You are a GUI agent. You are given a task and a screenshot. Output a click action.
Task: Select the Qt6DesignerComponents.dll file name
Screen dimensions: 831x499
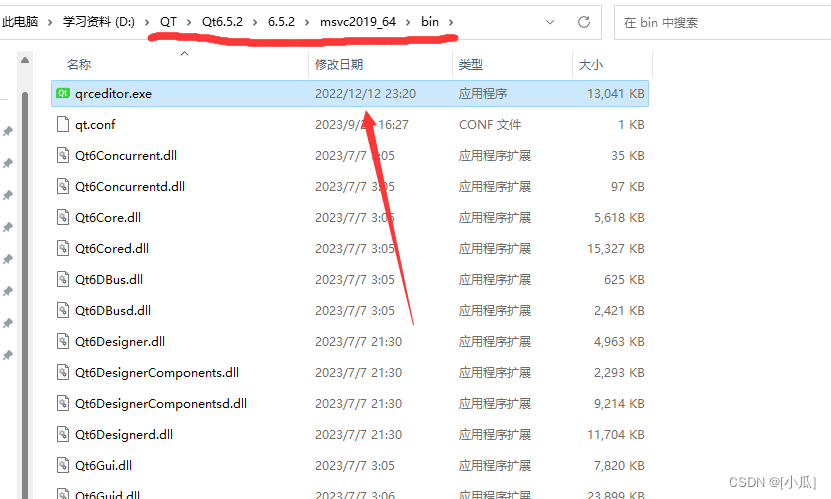point(157,372)
